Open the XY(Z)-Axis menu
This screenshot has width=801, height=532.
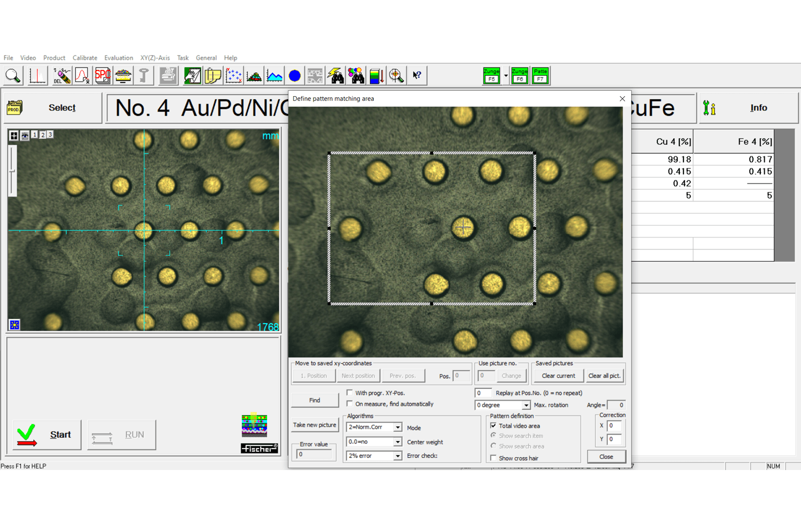coord(155,58)
